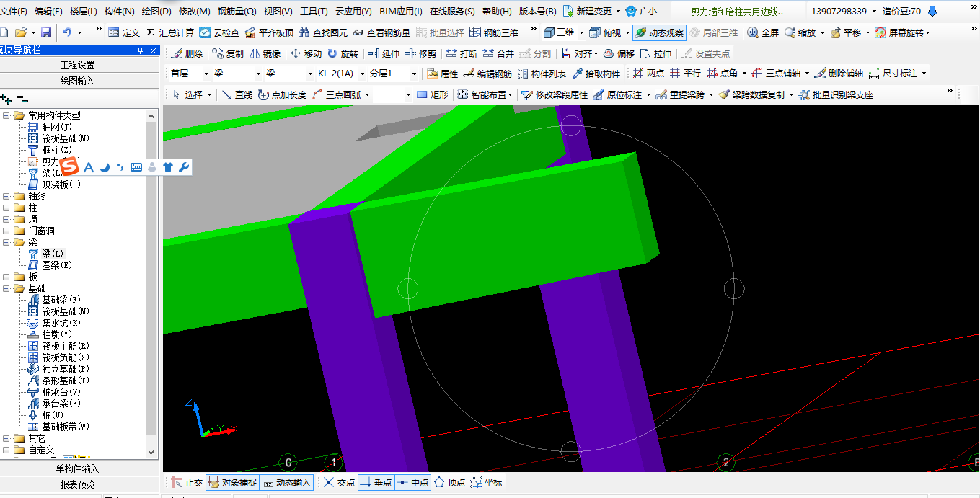980x498 pixels.
Task: Open the 绘图(D) menu
Action: [156, 11]
